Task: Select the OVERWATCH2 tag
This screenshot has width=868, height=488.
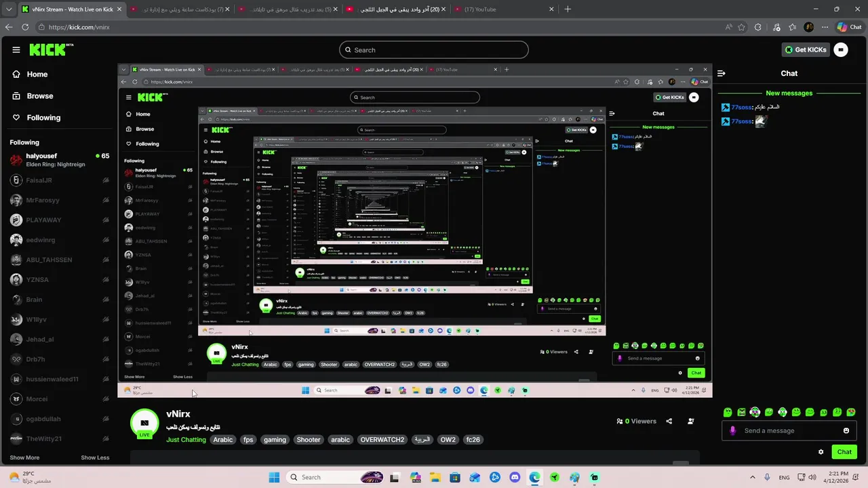Action: 382,440
